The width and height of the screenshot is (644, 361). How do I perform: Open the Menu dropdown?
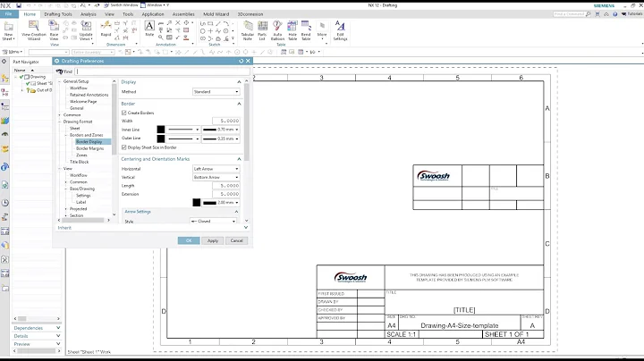13,52
